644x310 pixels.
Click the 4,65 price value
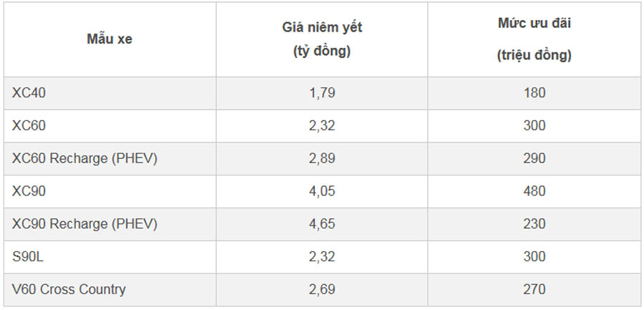(322, 224)
